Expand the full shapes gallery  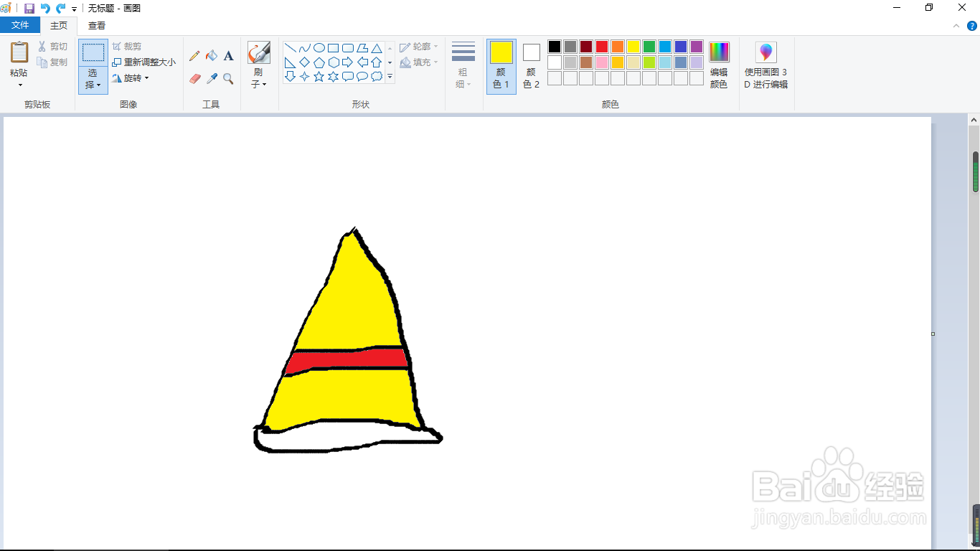tap(390, 76)
